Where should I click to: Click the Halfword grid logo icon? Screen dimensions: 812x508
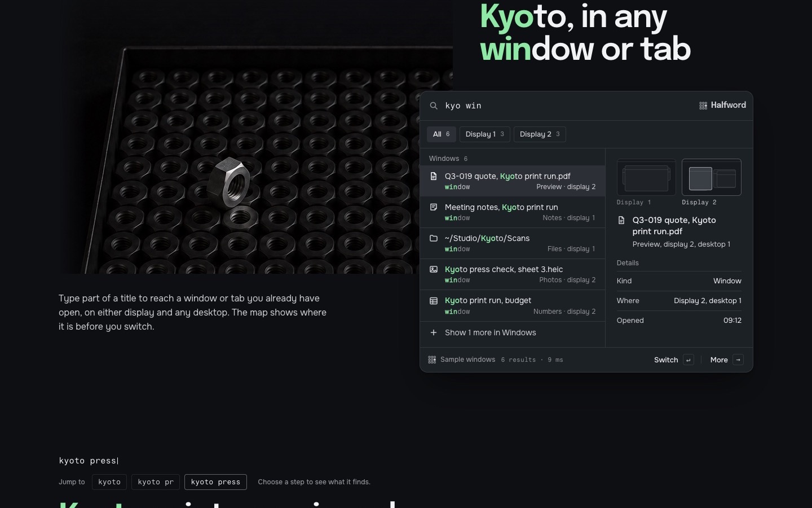click(703, 106)
